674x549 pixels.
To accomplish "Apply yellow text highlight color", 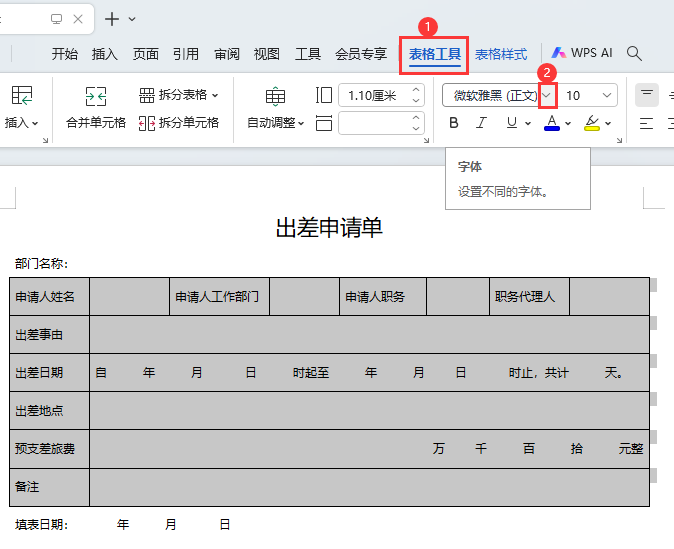I will click(592, 123).
